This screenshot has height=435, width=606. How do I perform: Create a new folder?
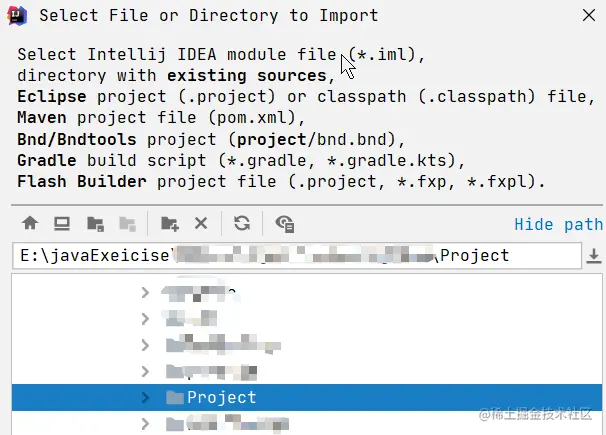tap(169, 224)
